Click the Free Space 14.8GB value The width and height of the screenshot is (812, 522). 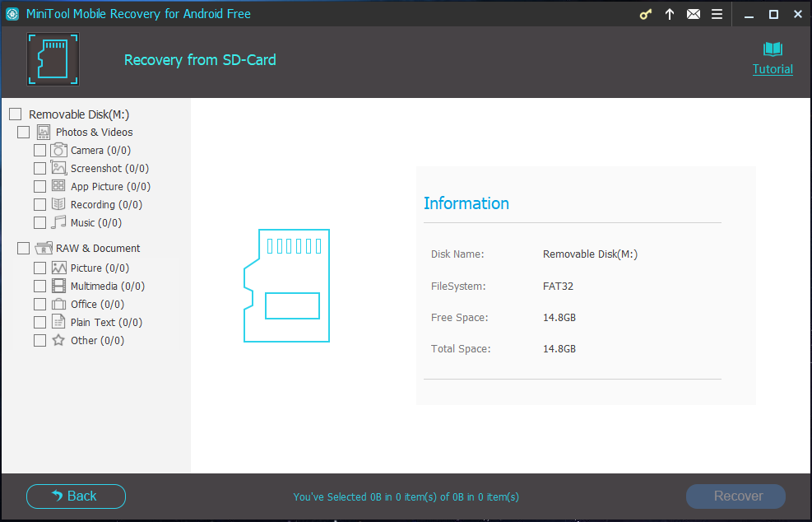[559, 317]
